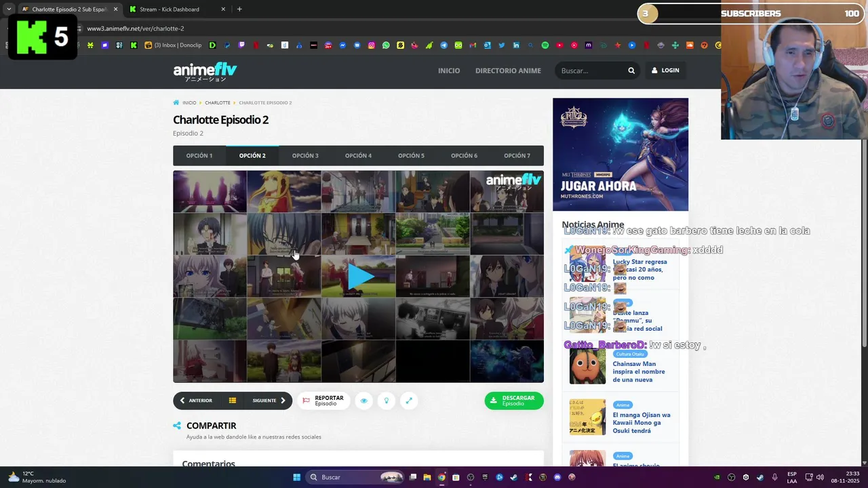This screenshot has width=868, height=488.
Task: Open the weather widget showing 12°C
Action: click(x=37, y=477)
